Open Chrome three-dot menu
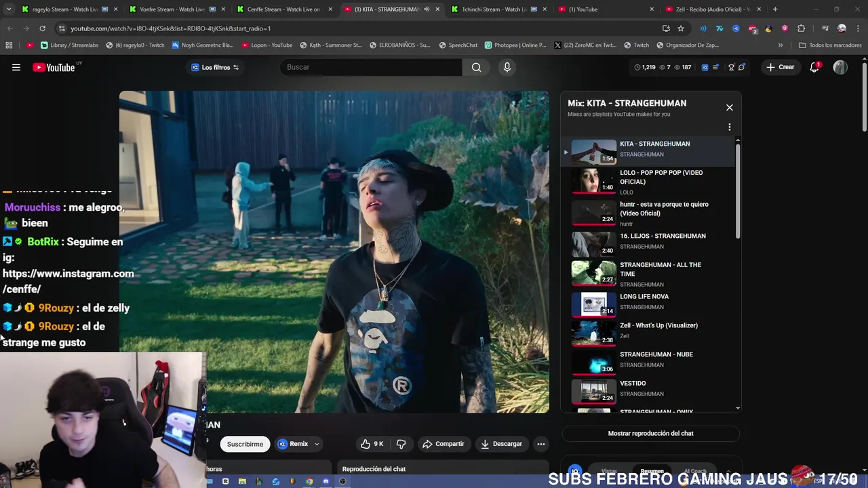868x488 pixels. pyautogui.click(x=859, y=28)
